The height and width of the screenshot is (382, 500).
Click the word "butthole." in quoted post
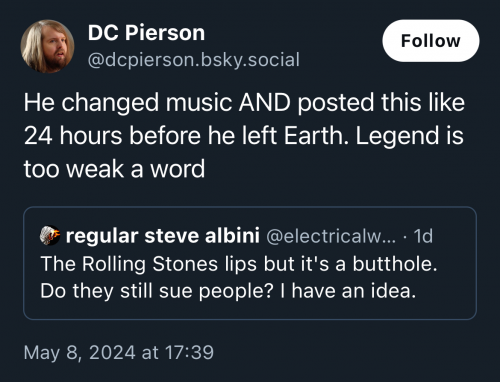(395, 264)
